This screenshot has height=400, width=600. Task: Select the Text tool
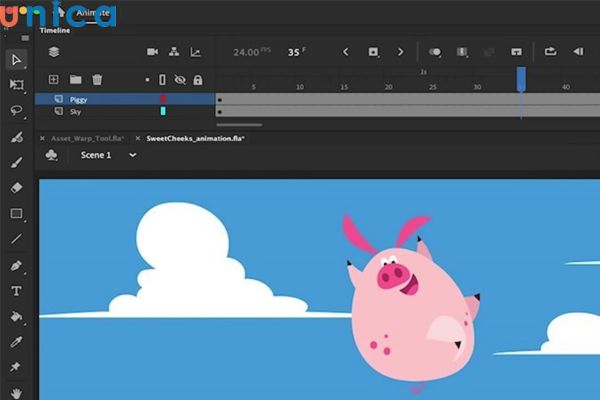(16, 291)
